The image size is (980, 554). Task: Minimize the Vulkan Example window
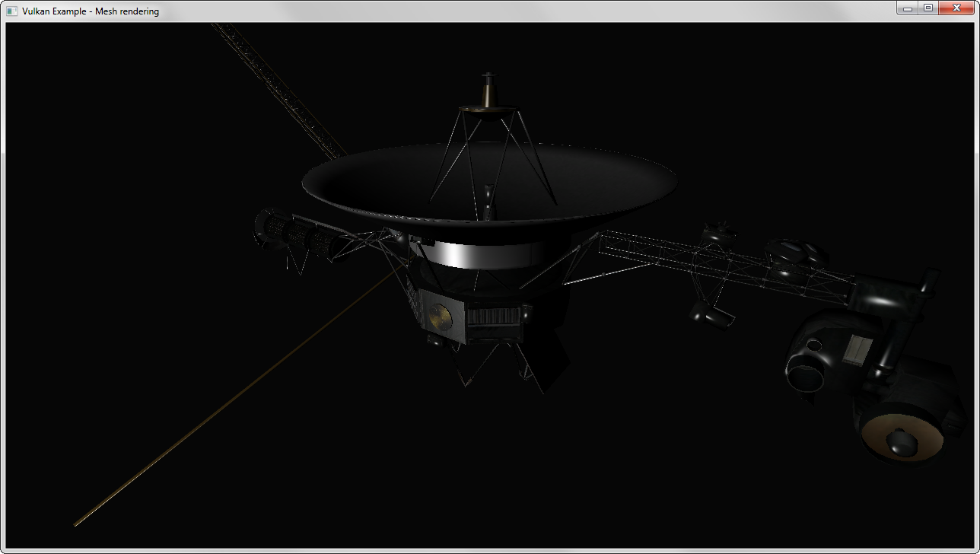(907, 8)
